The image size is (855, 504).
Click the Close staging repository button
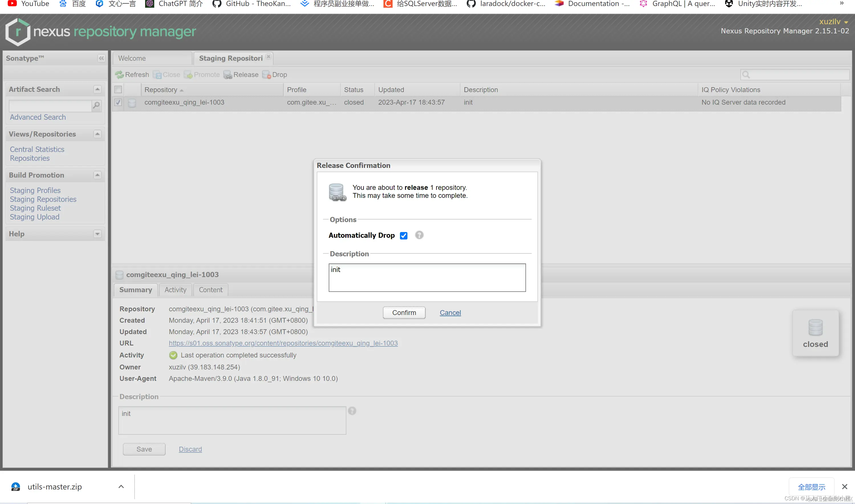[166, 74]
